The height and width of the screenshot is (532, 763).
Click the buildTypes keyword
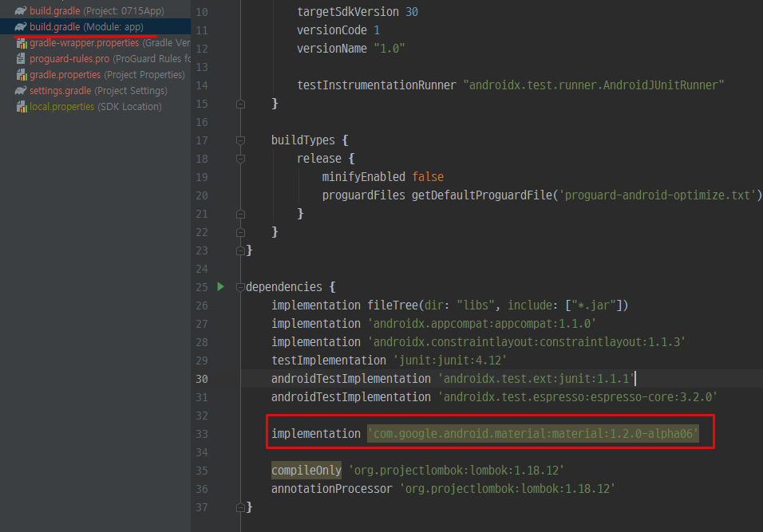pos(303,140)
